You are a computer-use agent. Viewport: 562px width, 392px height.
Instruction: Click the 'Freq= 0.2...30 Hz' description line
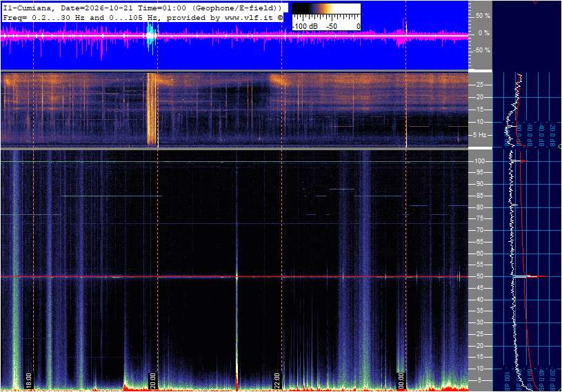[x=143, y=17]
